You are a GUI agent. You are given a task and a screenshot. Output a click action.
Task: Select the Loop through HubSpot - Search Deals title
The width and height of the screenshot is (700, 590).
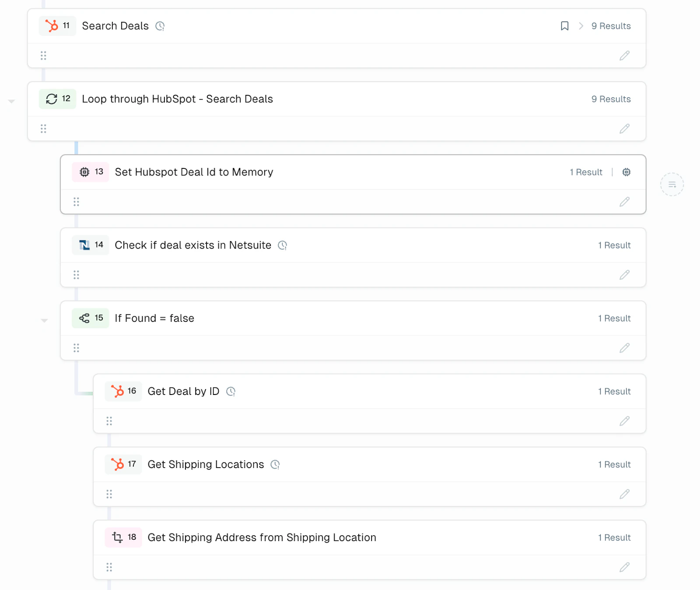[178, 99]
